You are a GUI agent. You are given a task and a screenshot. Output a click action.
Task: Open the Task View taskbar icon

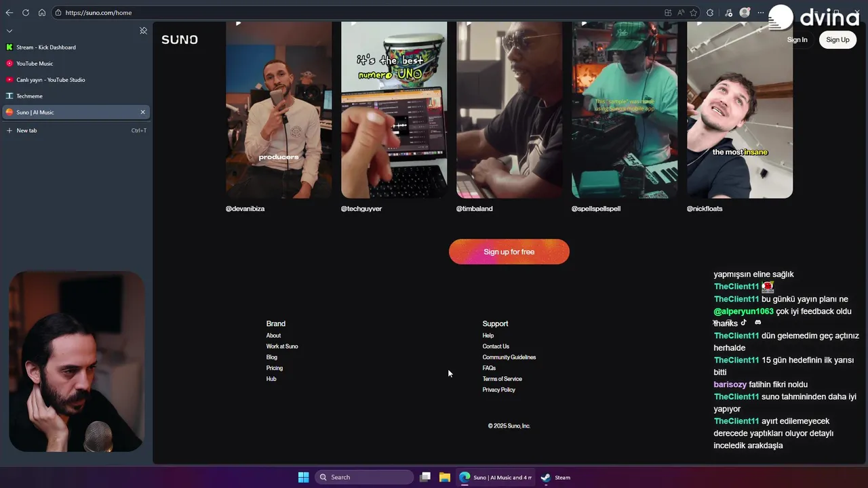(x=425, y=477)
